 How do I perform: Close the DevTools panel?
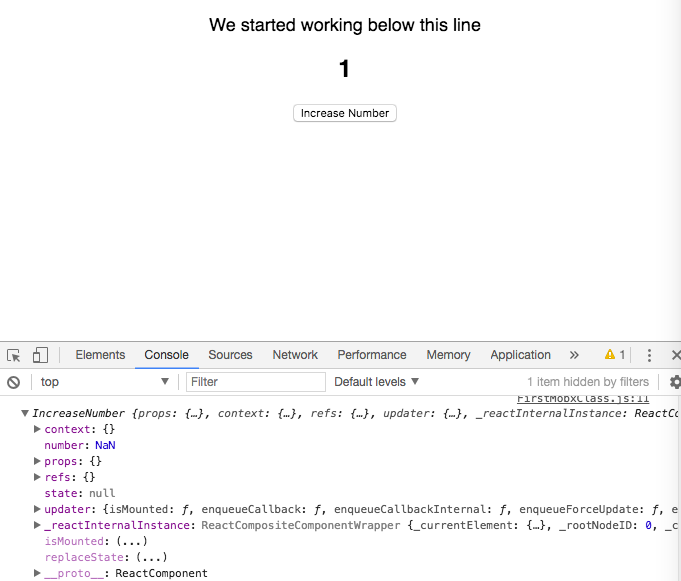click(x=676, y=355)
